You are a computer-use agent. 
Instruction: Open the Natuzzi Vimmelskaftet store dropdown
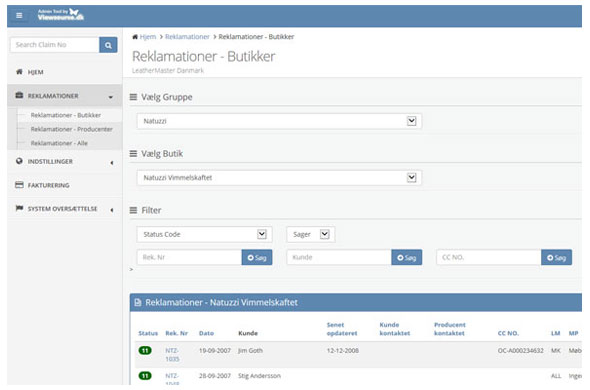coord(279,178)
